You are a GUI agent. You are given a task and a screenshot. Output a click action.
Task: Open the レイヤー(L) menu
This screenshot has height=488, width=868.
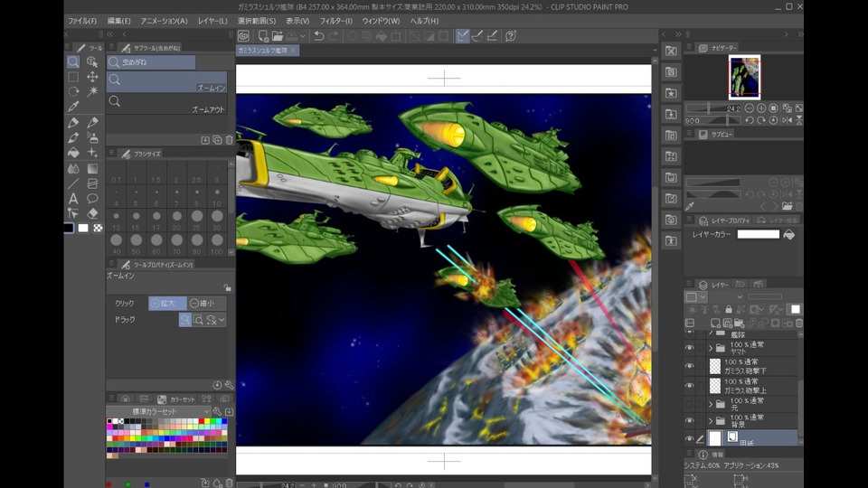[212, 21]
